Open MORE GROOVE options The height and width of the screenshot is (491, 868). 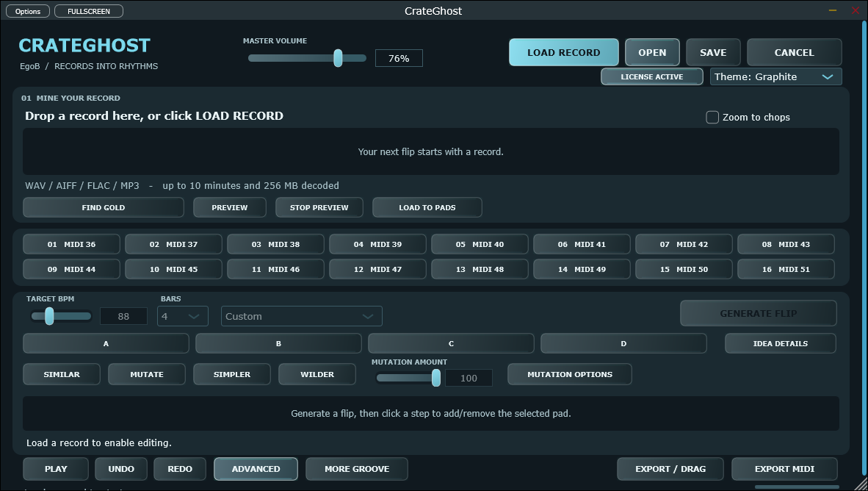click(x=357, y=469)
